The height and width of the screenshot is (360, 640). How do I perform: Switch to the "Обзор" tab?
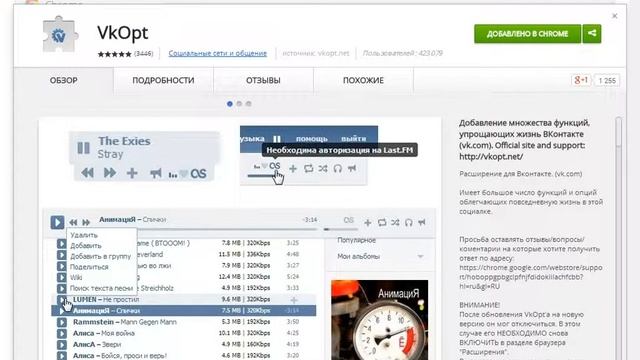coord(64,80)
